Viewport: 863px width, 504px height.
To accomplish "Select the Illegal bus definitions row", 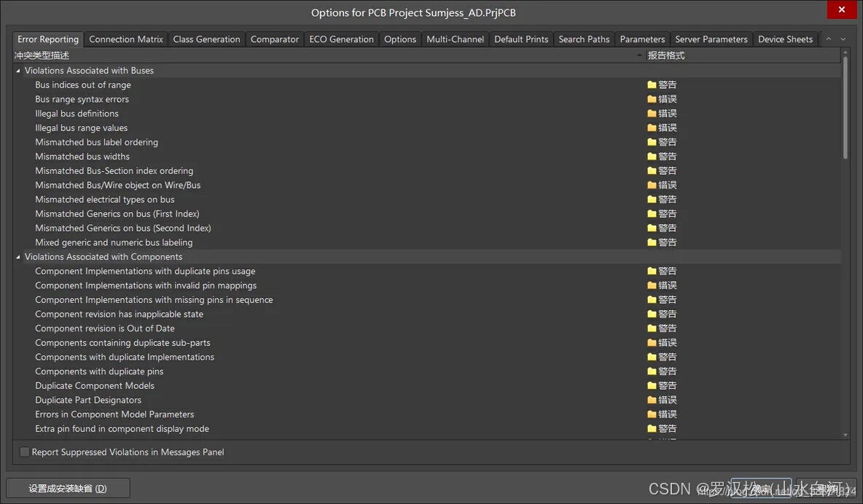I will pos(426,114).
